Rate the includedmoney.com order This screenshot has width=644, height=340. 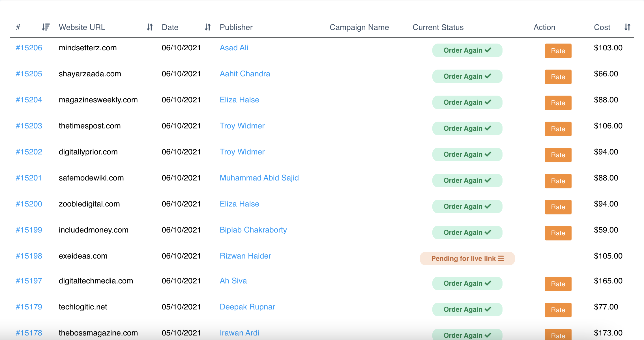[x=558, y=233]
